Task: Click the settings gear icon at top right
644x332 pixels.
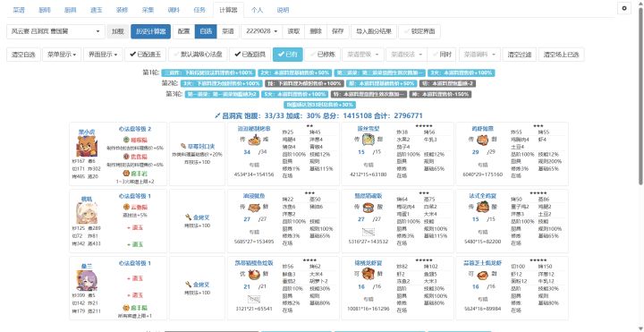Action: click(x=624, y=8)
